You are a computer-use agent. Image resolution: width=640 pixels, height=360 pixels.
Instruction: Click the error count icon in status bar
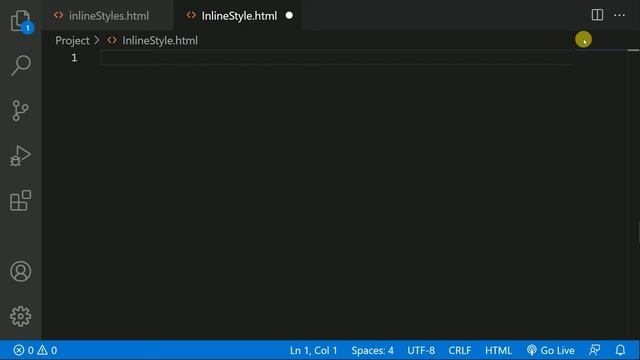18,350
